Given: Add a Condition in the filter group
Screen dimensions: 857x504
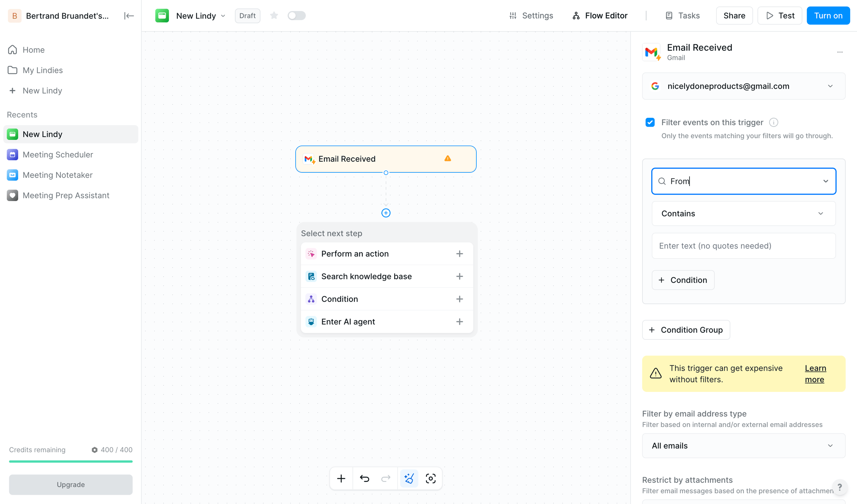Looking at the screenshot, I should coord(683,280).
